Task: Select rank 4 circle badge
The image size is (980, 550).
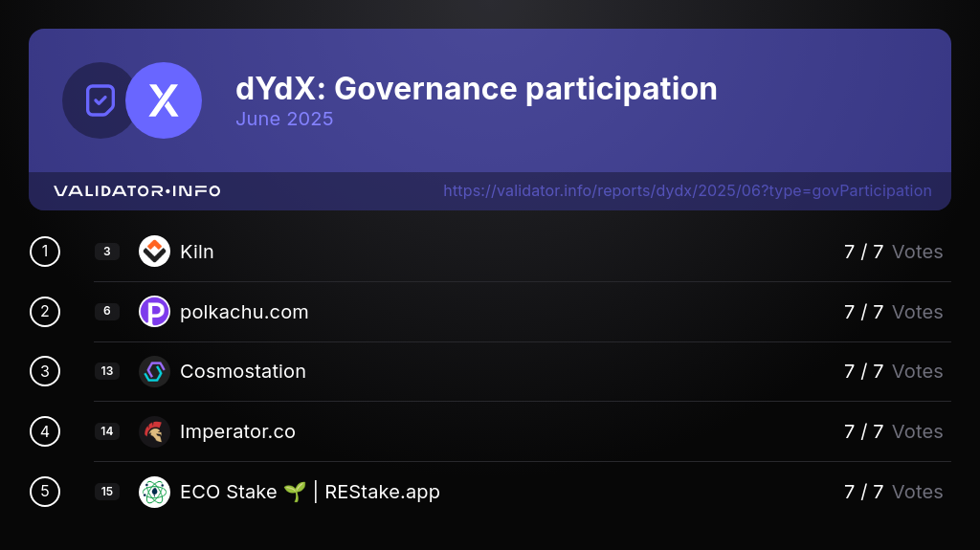Action: tap(45, 431)
